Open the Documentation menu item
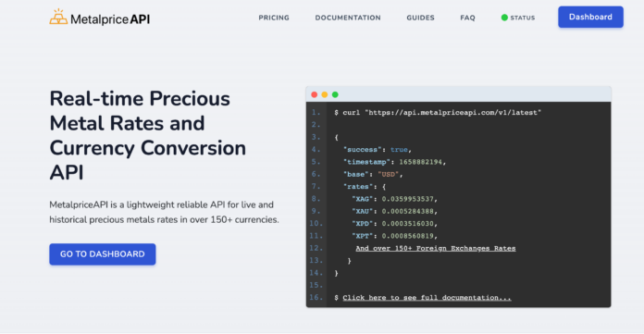This screenshot has height=334, width=644. pyautogui.click(x=348, y=18)
